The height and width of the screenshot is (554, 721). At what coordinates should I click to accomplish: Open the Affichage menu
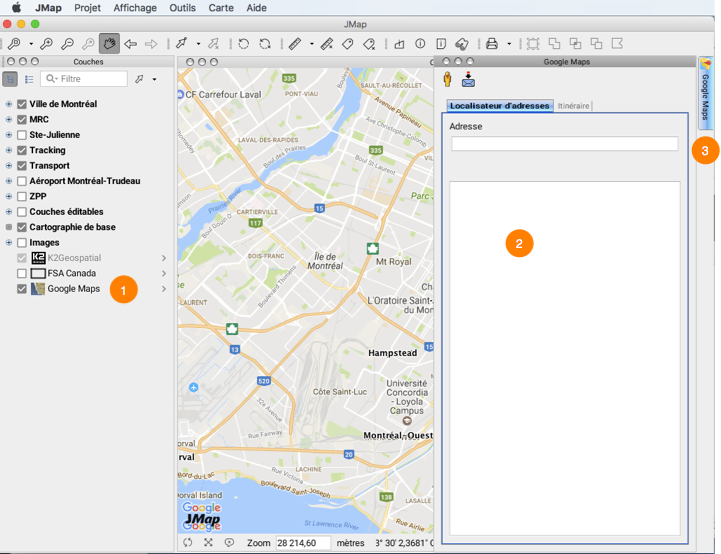135,8
